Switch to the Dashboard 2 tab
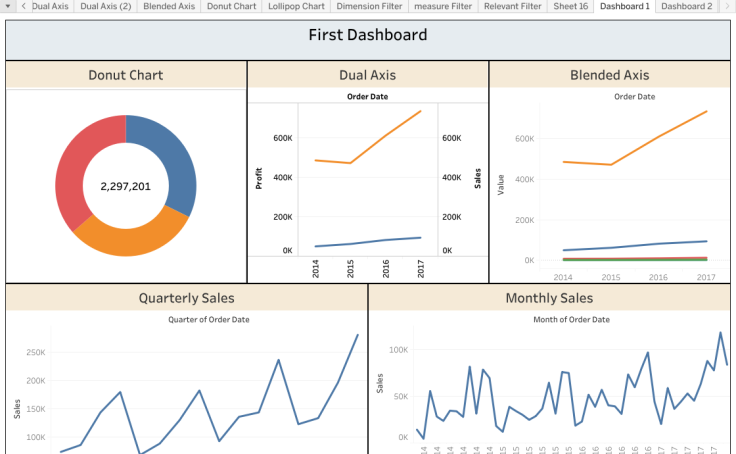Screen dimensions: 736x454 [x=686, y=6]
